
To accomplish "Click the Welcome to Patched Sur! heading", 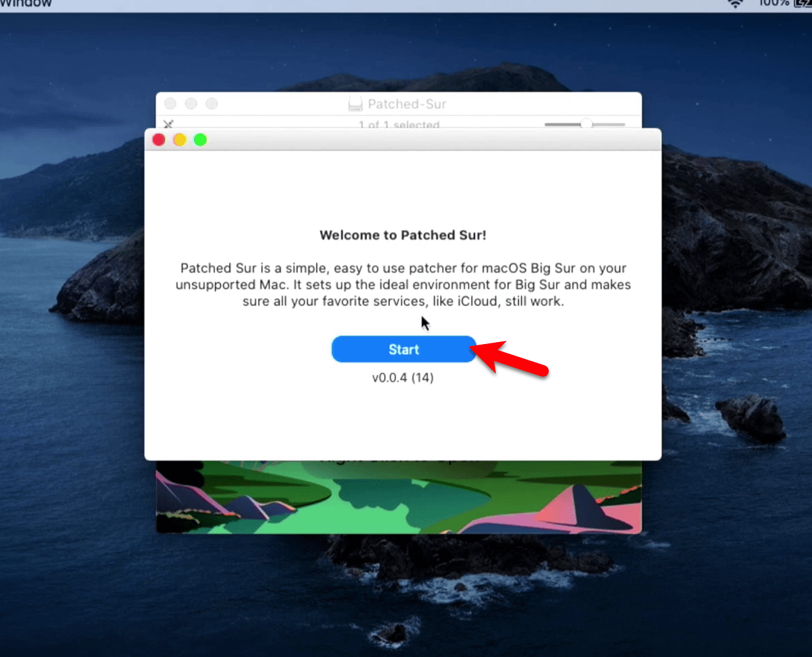I will tap(403, 236).
